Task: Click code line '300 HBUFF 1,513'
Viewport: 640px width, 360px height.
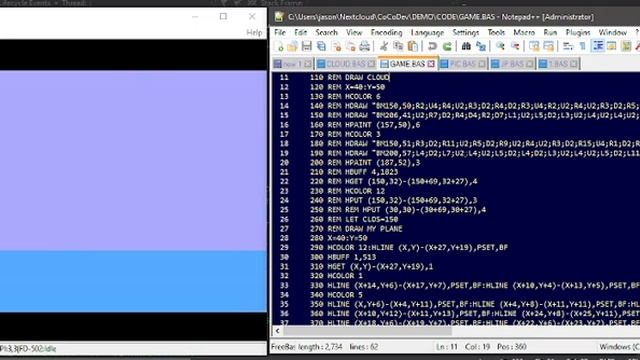Action: (x=343, y=257)
